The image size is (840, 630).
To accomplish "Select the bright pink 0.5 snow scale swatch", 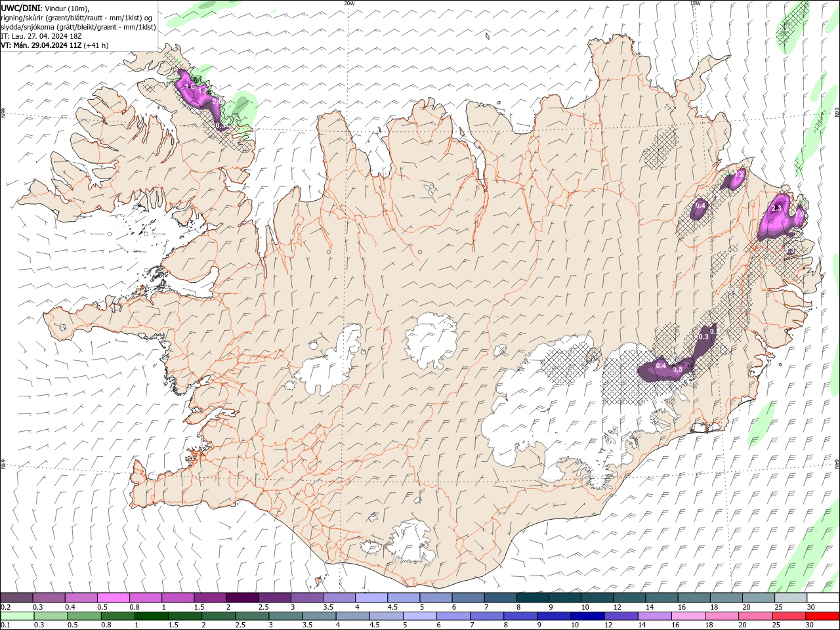I will pos(114,598).
